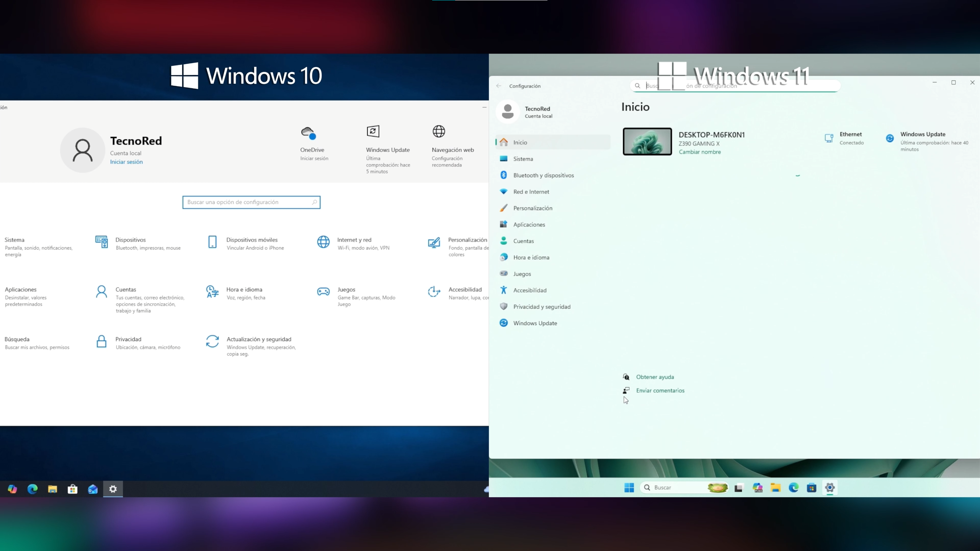The width and height of the screenshot is (980, 551).
Task: Click Settings icon in Windows 11 taskbar
Action: [x=830, y=487]
